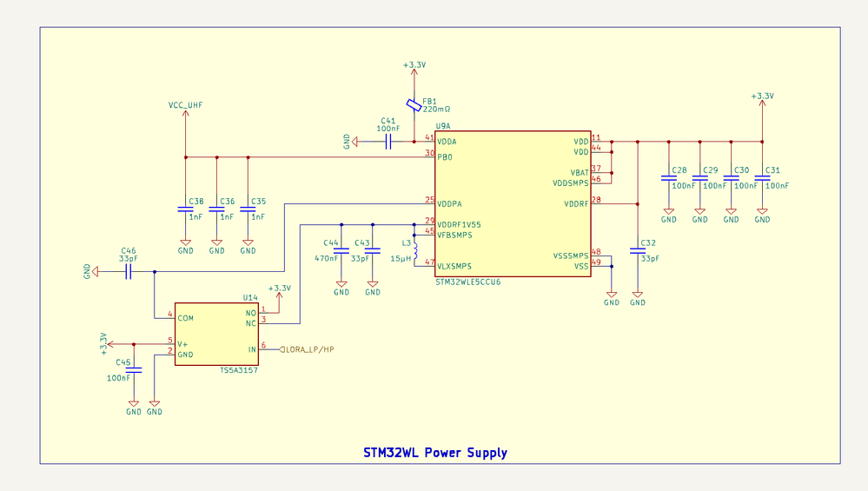This screenshot has width=868, height=491.
Task: Select the STM32WLE5CCU6 chip body
Action: click(x=513, y=203)
